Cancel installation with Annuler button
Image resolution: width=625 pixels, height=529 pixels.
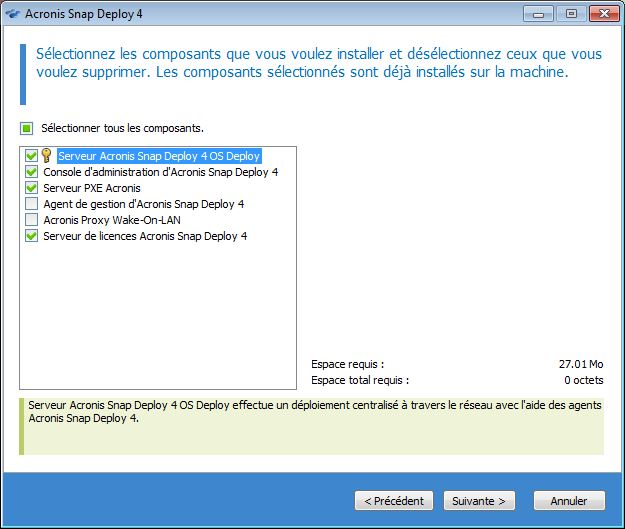click(x=569, y=500)
